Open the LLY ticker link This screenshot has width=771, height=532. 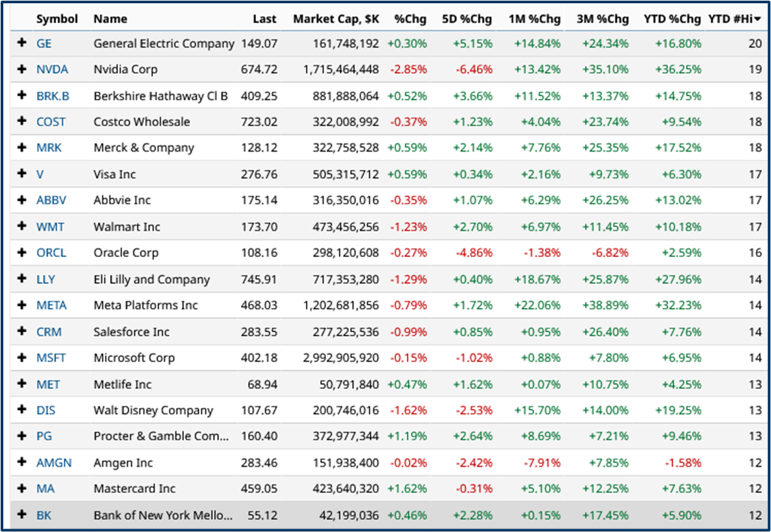[x=46, y=279]
